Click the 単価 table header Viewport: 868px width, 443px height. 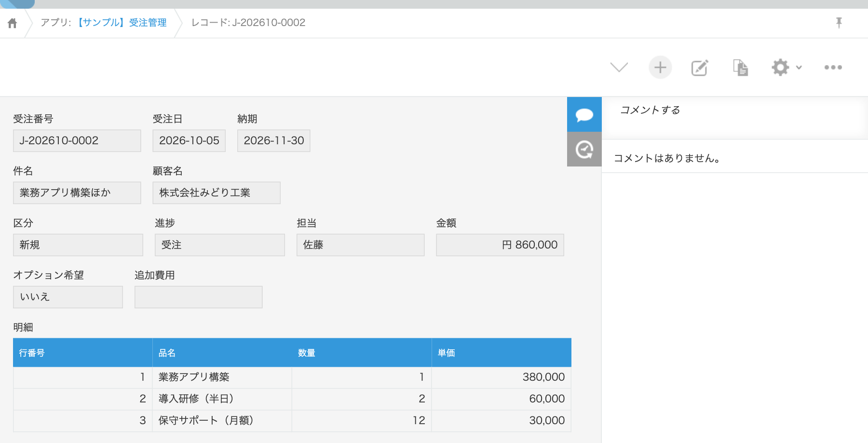tap(502, 353)
